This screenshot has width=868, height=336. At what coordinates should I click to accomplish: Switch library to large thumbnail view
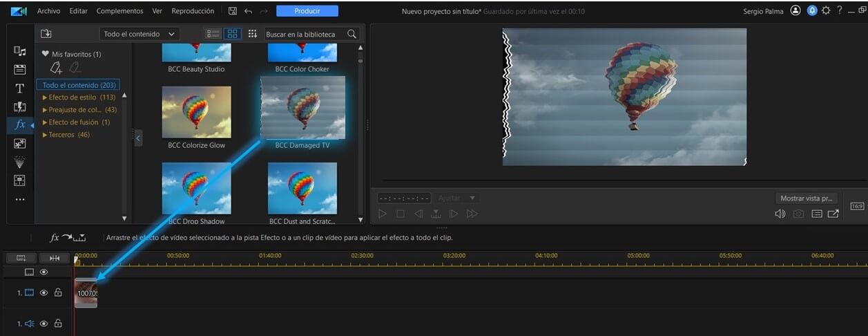pyautogui.click(x=233, y=34)
